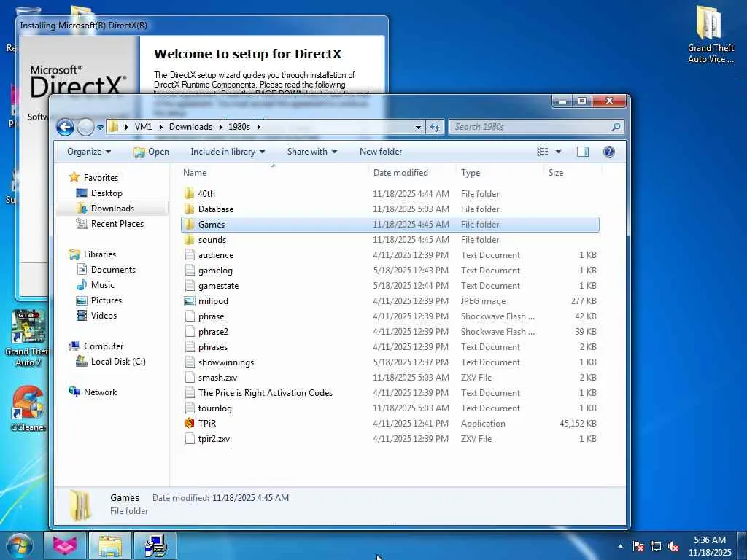Expand the arrow after VM1 breadcrumb
The width and height of the screenshot is (747, 560).
click(x=160, y=127)
